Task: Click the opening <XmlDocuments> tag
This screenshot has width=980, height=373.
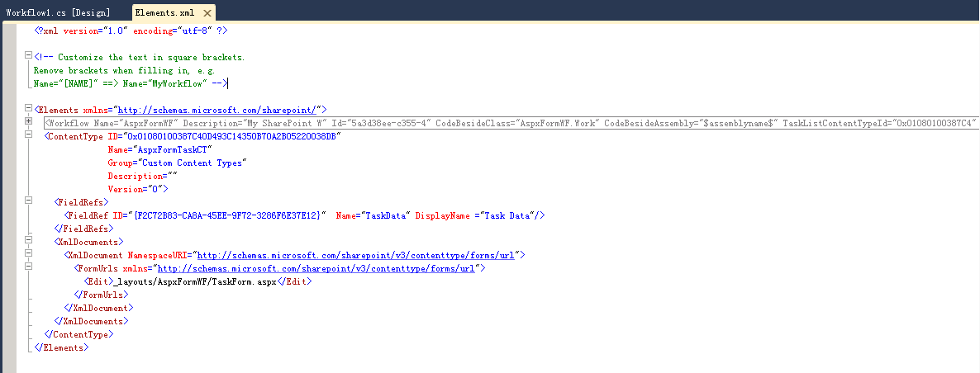Action: coord(88,242)
